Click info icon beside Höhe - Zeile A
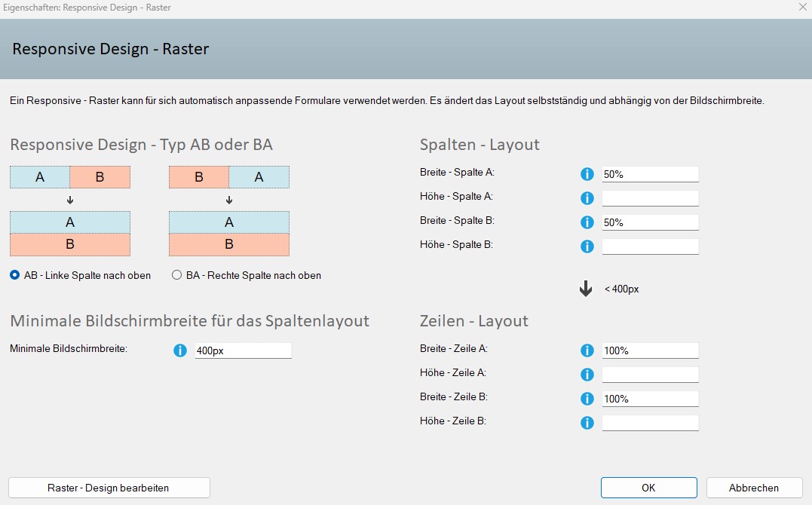The height and width of the screenshot is (505, 812). tap(587, 375)
